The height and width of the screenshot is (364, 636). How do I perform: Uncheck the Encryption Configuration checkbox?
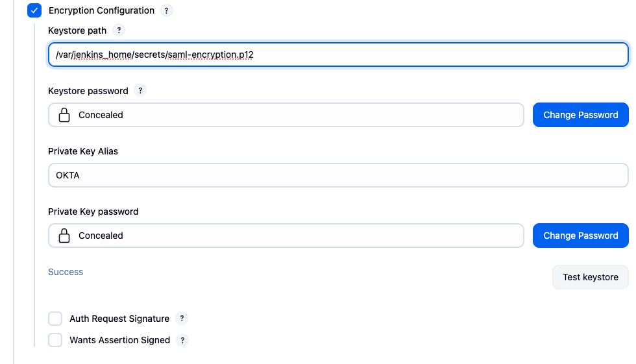(34, 10)
